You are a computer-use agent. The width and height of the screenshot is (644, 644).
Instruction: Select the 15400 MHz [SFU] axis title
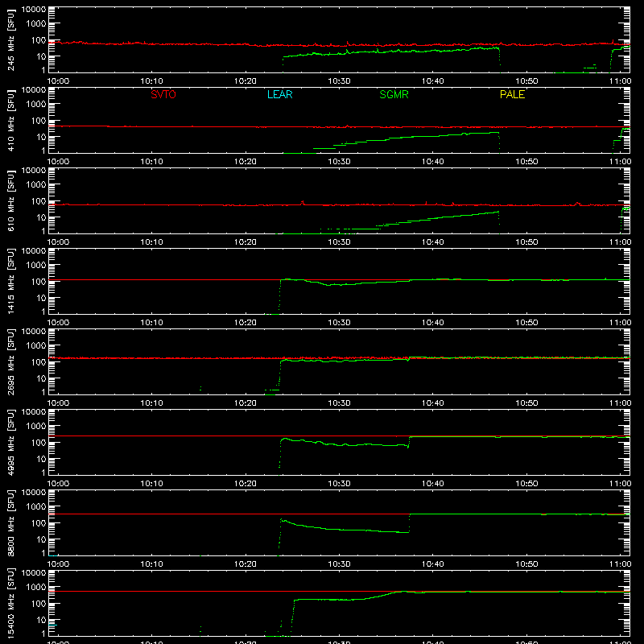(11, 603)
